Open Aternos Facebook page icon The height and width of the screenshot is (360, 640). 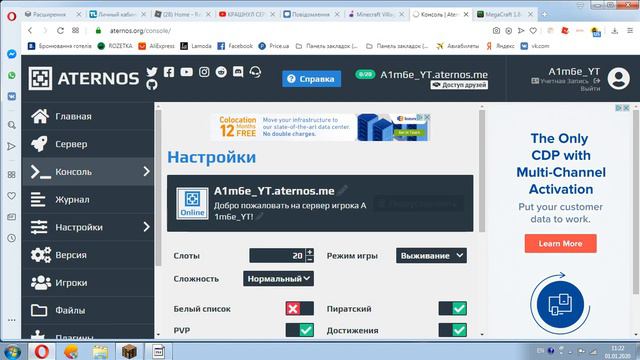pos(169,72)
